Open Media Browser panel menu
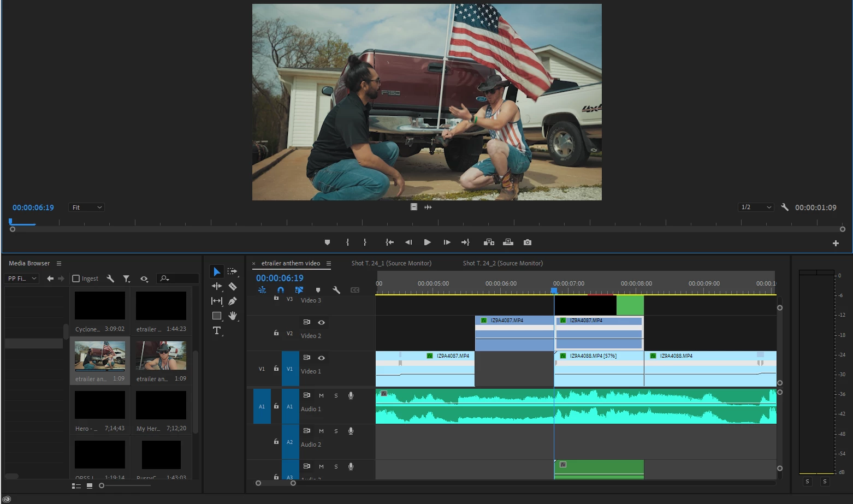Screen dimensions: 853x504 coord(59,263)
